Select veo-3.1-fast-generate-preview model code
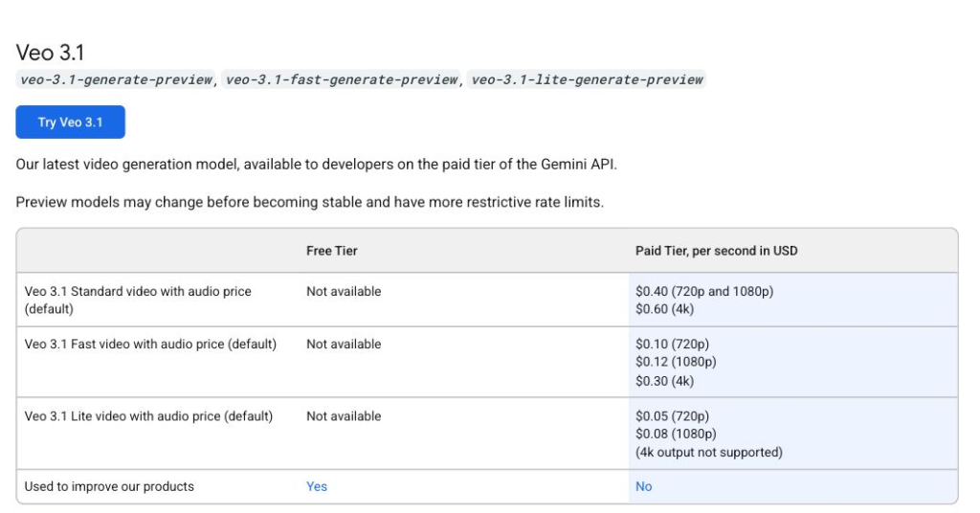This screenshot has height=513, width=980. pos(342,79)
